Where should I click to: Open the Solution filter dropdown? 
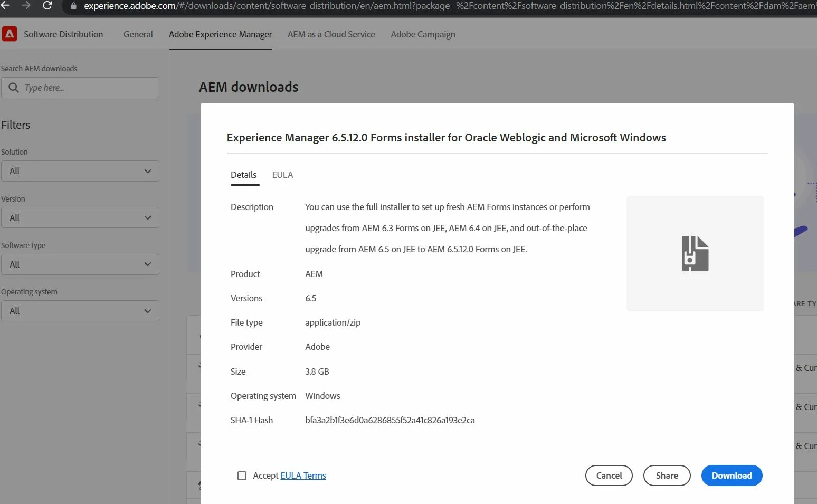point(80,171)
